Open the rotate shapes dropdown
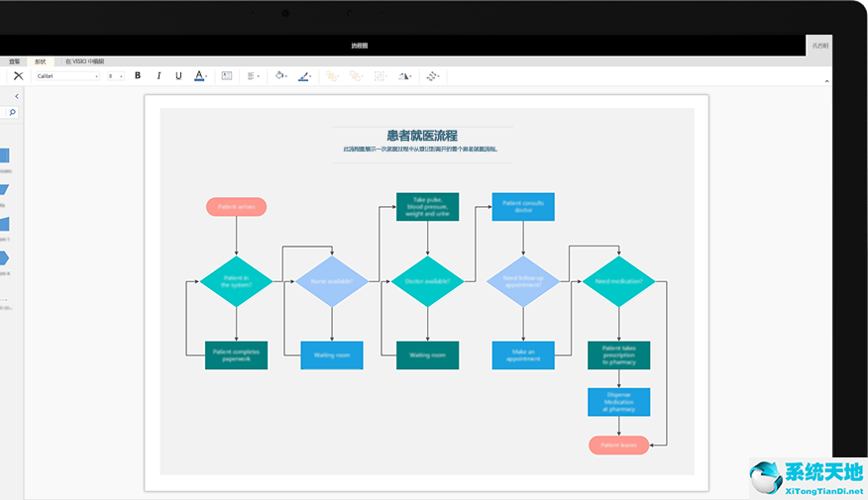 click(x=404, y=76)
